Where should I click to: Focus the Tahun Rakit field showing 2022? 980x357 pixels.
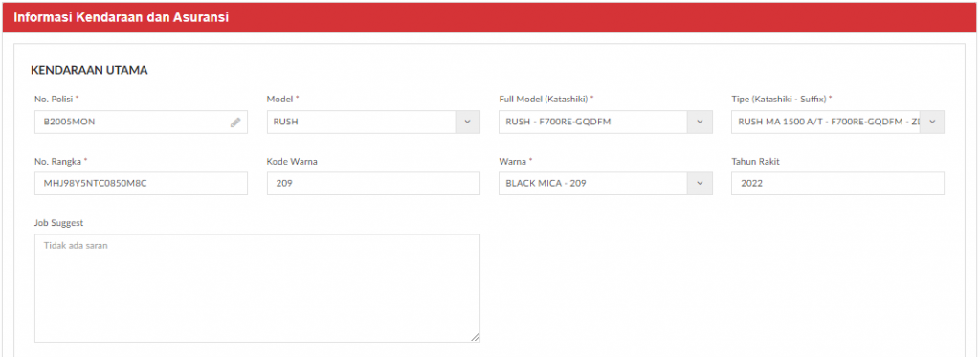point(837,183)
